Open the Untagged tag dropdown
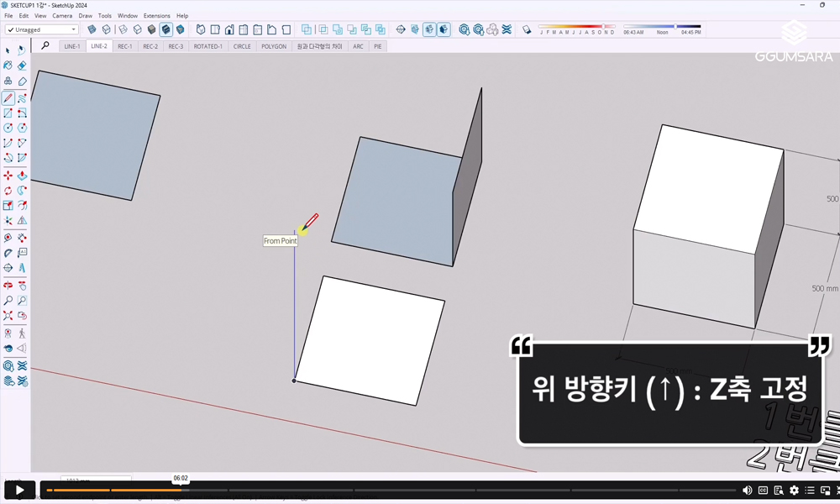840x504 pixels. pyautogui.click(x=42, y=29)
